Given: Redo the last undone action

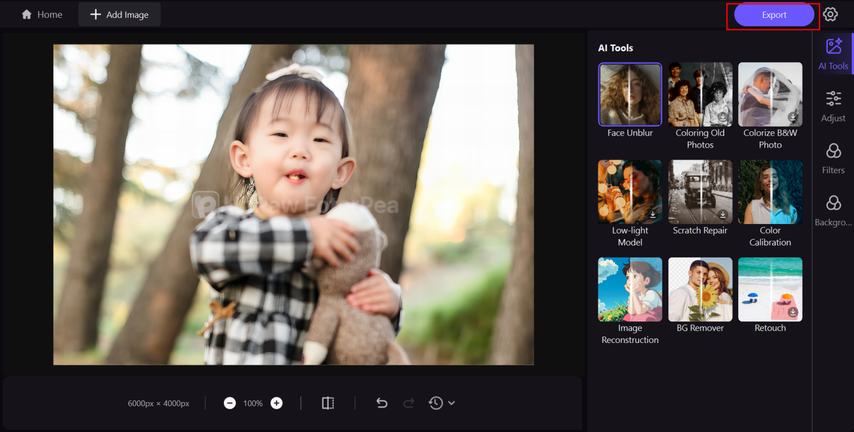Looking at the screenshot, I should click(408, 403).
